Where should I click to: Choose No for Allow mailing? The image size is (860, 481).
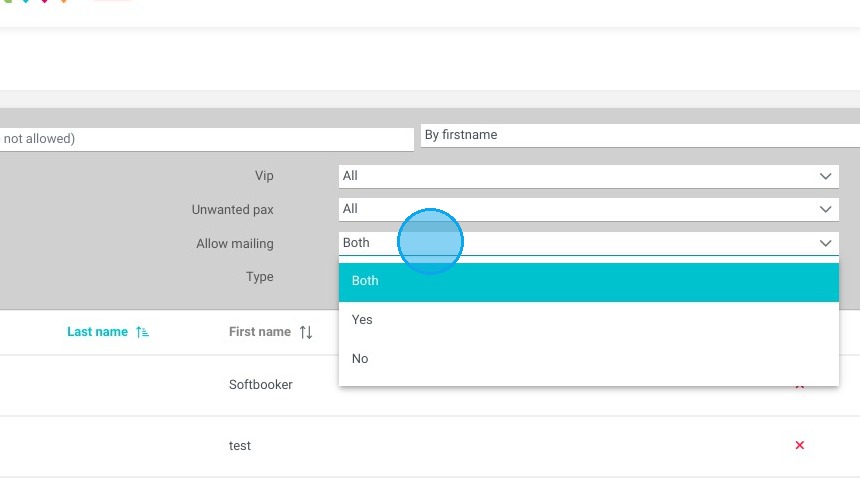point(589,359)
